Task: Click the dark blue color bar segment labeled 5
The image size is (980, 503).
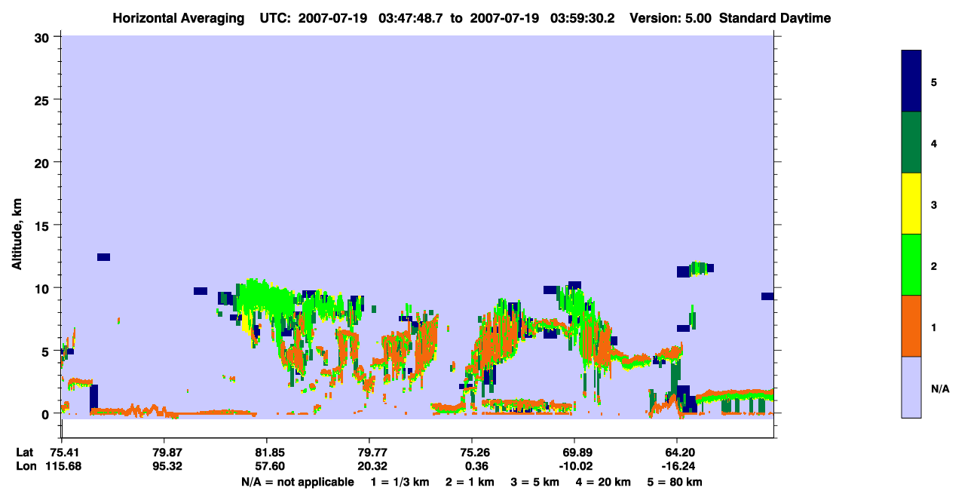Action: 911,81
